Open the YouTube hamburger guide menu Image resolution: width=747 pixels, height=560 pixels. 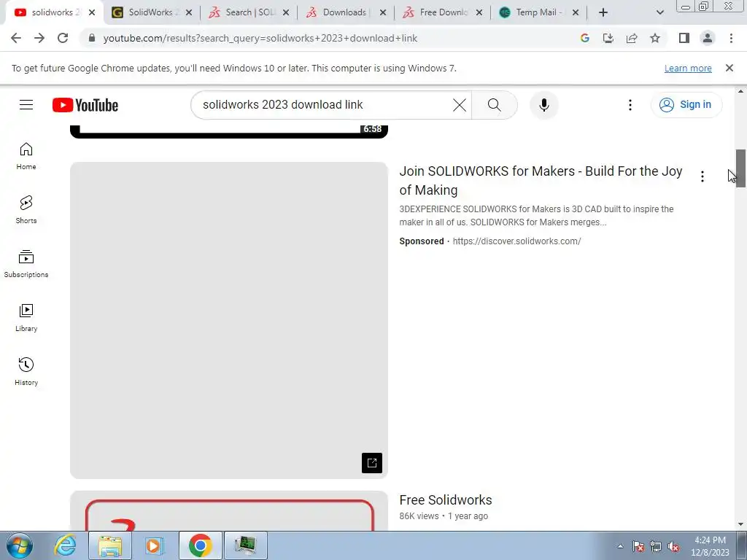(26, 105)
